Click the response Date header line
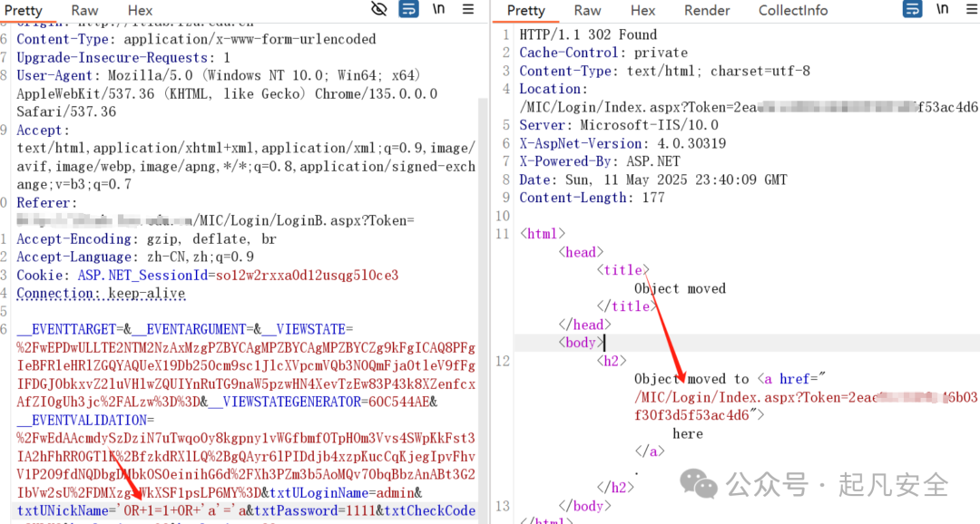This screenshot has height=524, width=980. 653,180
